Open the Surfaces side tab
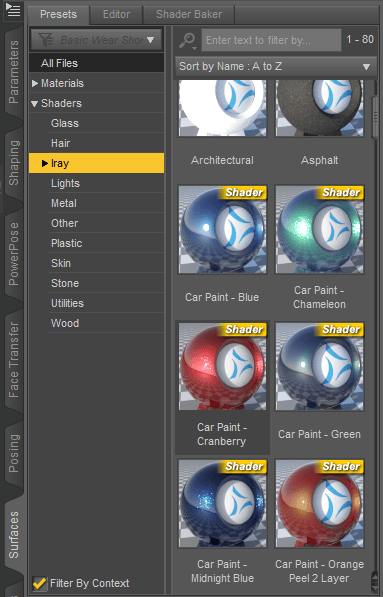Image resolution: width=383 pixels, height=597 pixels. click(x=14, y=535)
